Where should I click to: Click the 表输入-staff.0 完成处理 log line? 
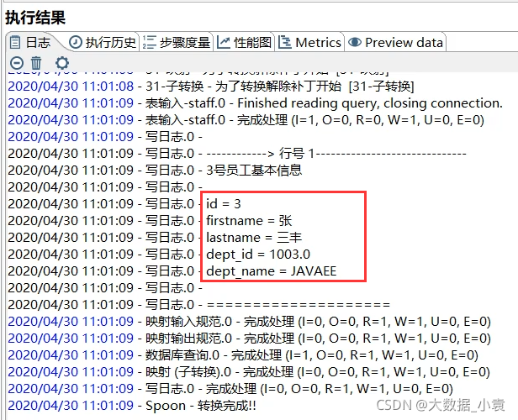(x=246, y=120)
